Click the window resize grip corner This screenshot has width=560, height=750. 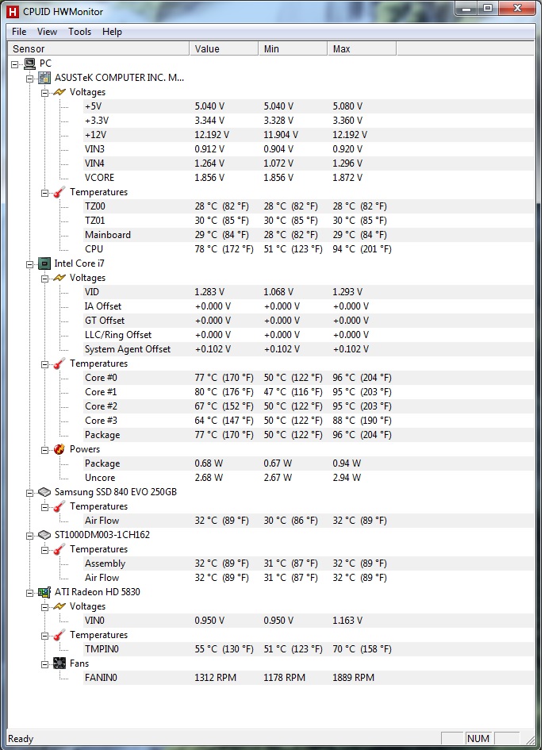(529, 739)
